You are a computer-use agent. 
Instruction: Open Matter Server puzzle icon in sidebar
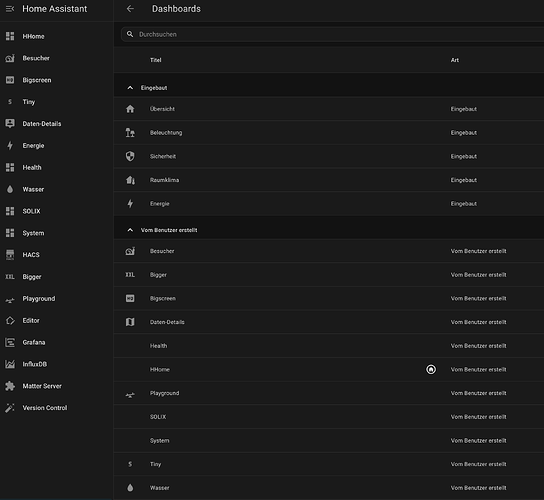tap(10, 386)
